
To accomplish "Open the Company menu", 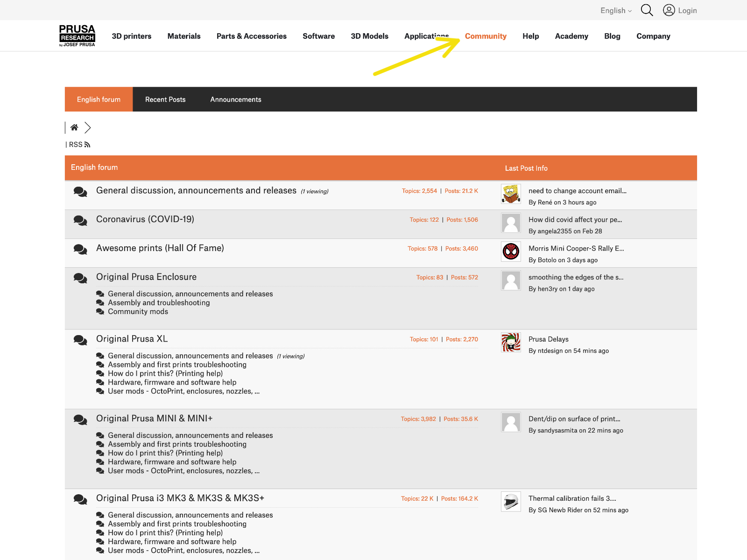I will (653, 36).
